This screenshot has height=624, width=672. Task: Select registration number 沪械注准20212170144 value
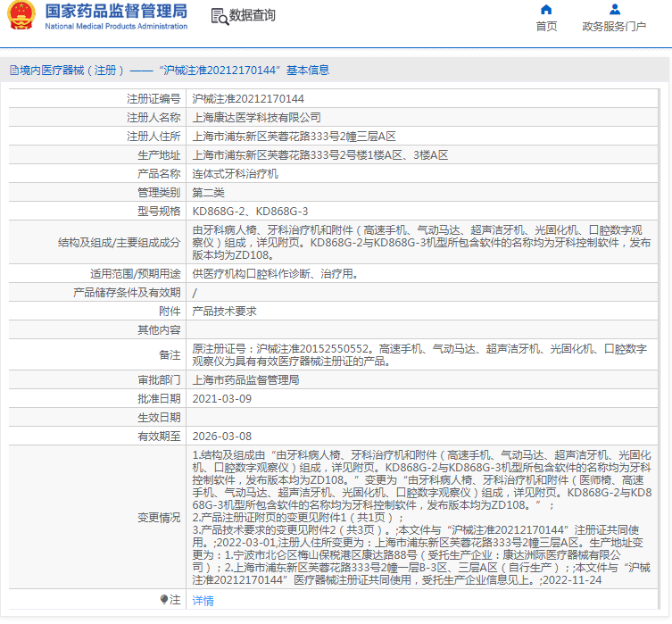(248, 99)
